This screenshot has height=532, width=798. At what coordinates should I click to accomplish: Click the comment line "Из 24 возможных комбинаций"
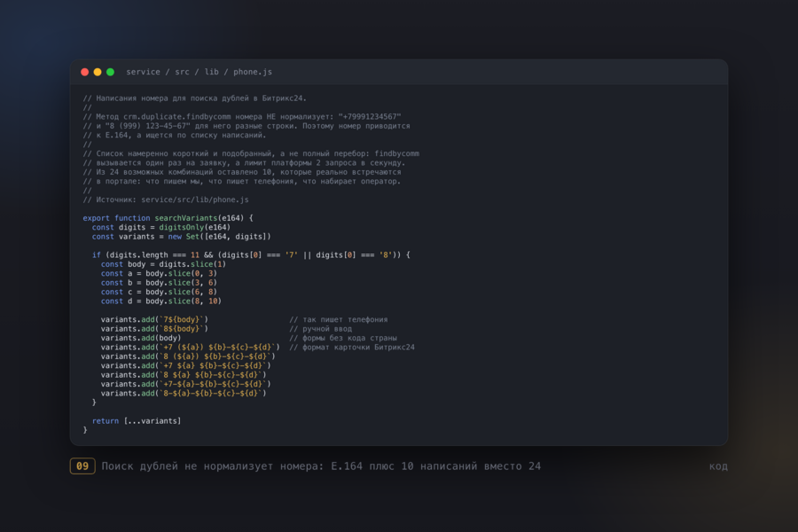pyautogui.click(x=242, y=172)
